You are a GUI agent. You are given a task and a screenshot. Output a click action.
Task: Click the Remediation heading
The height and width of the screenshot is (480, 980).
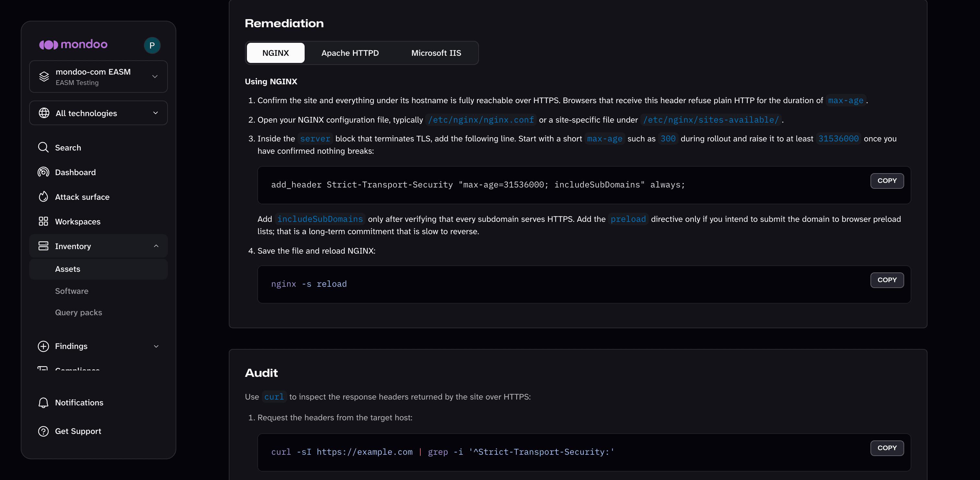(x=284, y=23)
